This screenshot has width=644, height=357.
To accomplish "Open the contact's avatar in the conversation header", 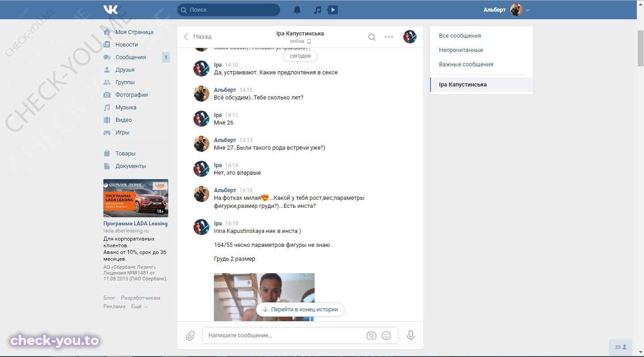I will coord(410,37).
